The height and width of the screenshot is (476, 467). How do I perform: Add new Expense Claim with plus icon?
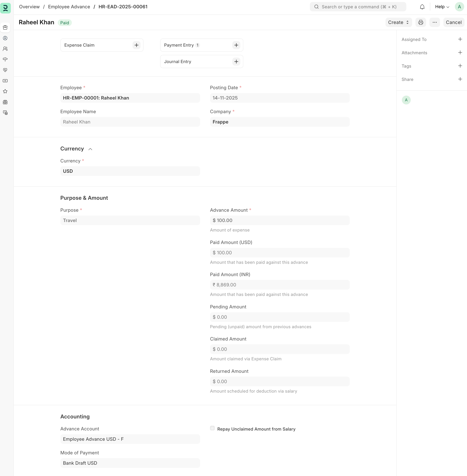point(136,45)
